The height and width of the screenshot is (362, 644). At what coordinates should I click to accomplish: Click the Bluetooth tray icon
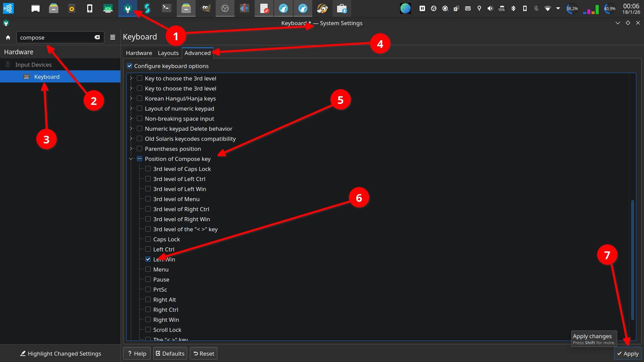pos(513,8)
